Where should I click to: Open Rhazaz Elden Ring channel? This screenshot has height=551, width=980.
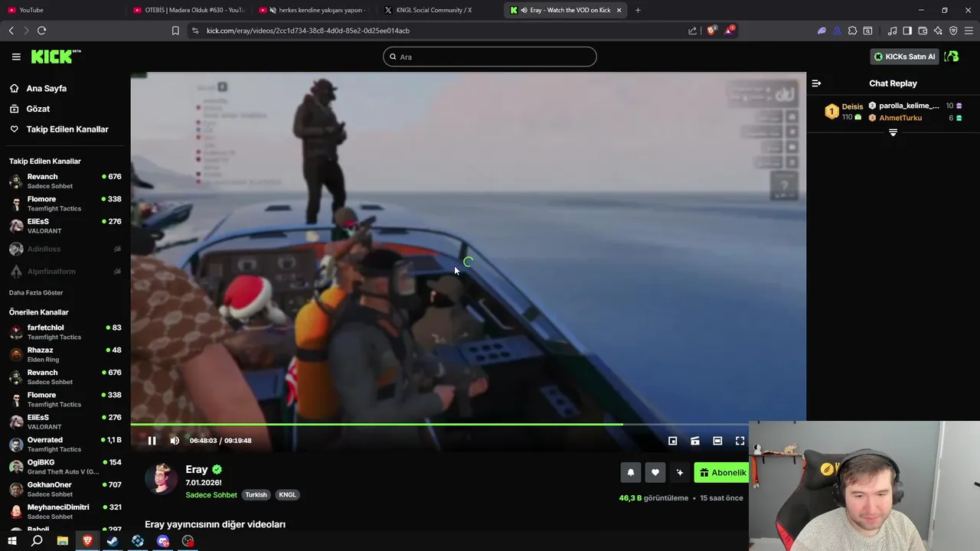click(65, 354)
